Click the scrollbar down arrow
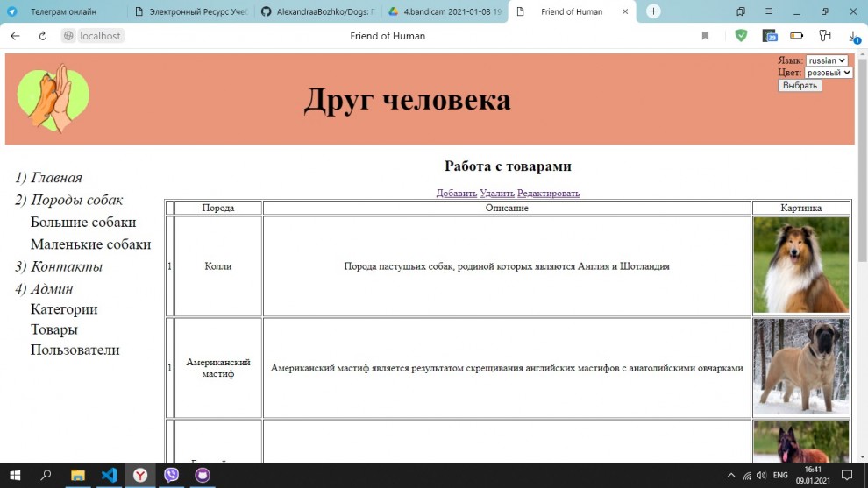The image size is (868, 488). point(863,457)
